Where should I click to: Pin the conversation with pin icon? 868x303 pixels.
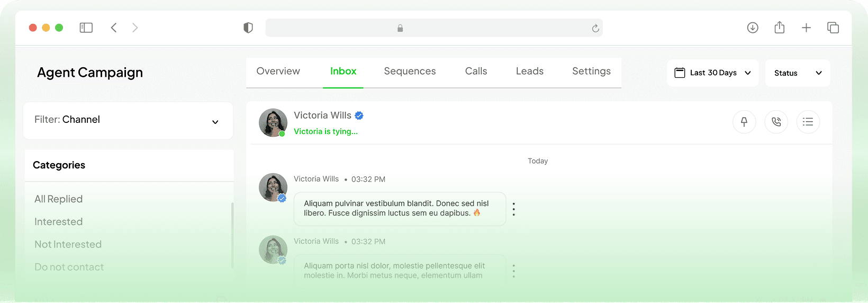point(744,122)
